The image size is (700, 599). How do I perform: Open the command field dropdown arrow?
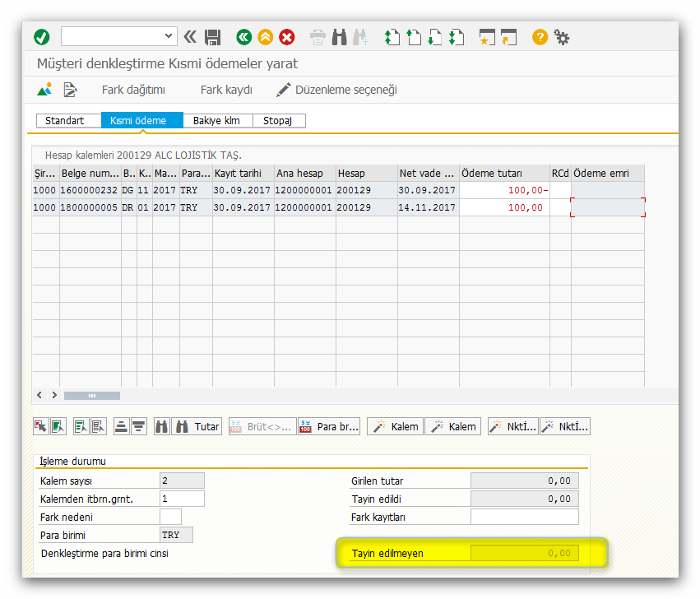(x=169, y=35)
